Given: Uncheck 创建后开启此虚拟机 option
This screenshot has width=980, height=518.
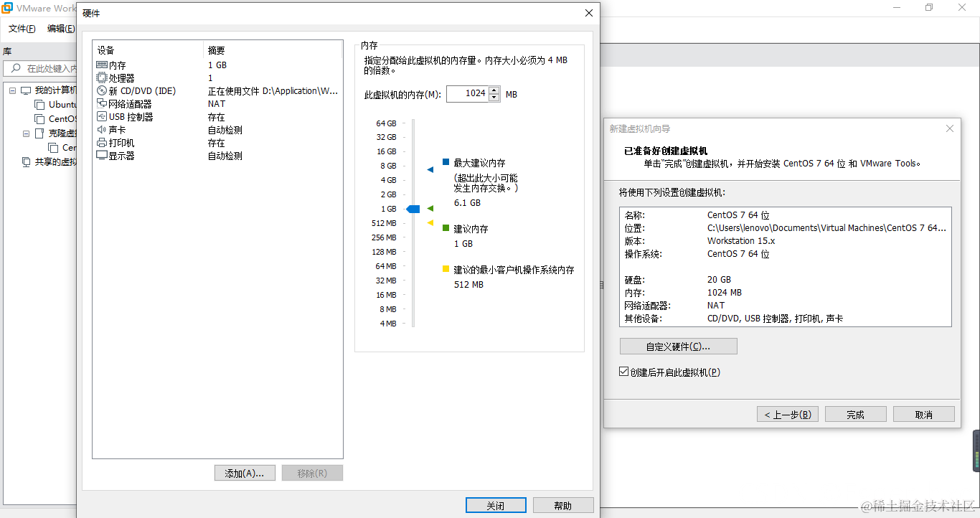Looking at the screenshot, I should tap(624, 372).
